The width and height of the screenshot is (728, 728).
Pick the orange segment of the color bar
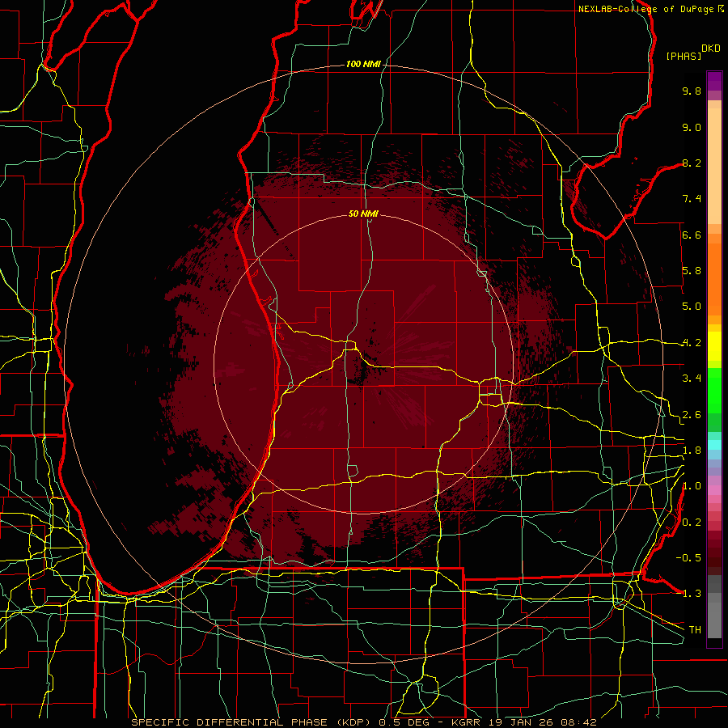pyautogui.click(x=714, y=278)
